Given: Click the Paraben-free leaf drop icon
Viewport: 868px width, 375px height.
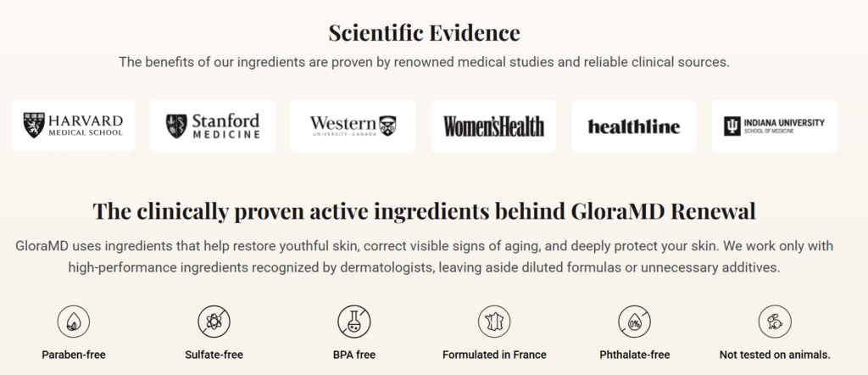Looking at the screenshot, I should [x=74, y=321].
